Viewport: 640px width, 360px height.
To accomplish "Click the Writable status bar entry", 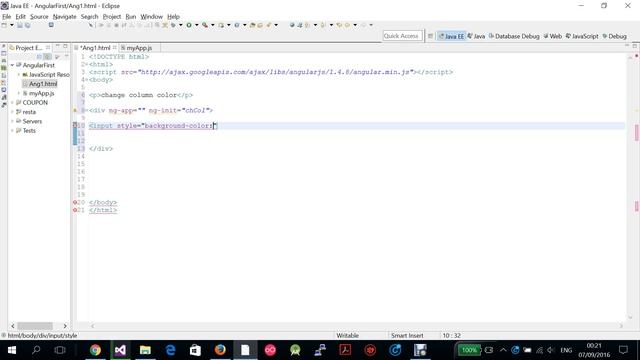I will point(347,336).
